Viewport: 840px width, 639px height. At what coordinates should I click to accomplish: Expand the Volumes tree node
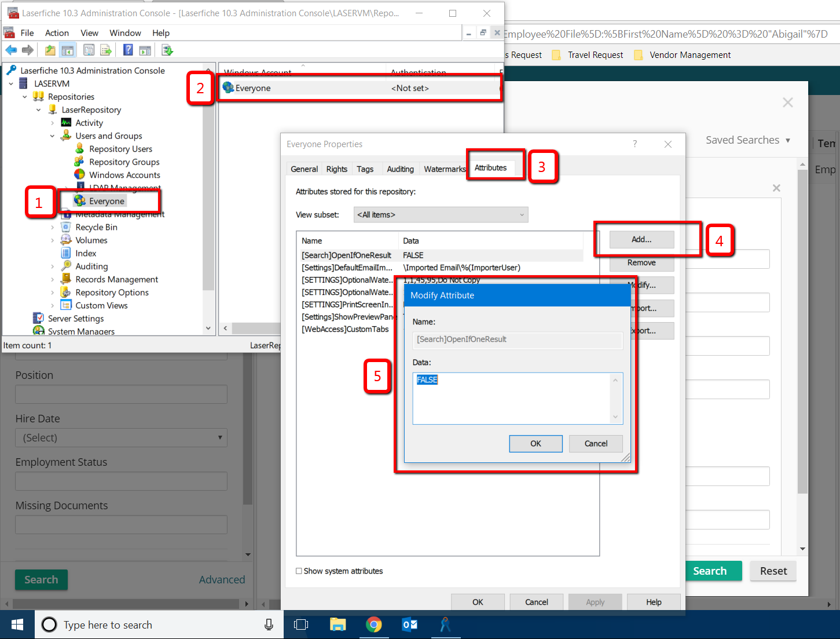(x=53, y=240)
